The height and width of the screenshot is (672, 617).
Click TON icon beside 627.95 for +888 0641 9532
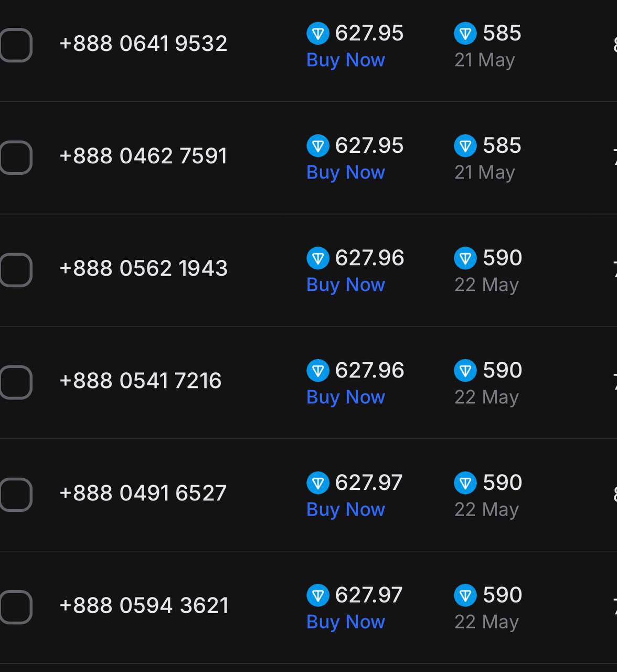pos(318,34)
